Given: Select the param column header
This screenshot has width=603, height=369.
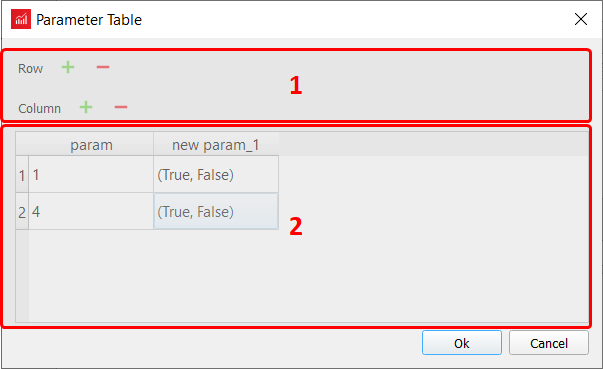Looking at the screenshot, I should (91, 145).
